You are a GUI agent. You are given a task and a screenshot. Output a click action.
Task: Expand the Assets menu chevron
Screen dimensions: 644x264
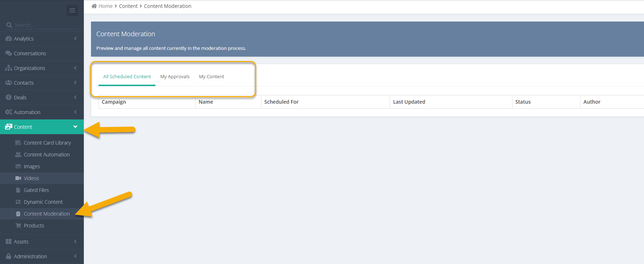pos(75,241)
